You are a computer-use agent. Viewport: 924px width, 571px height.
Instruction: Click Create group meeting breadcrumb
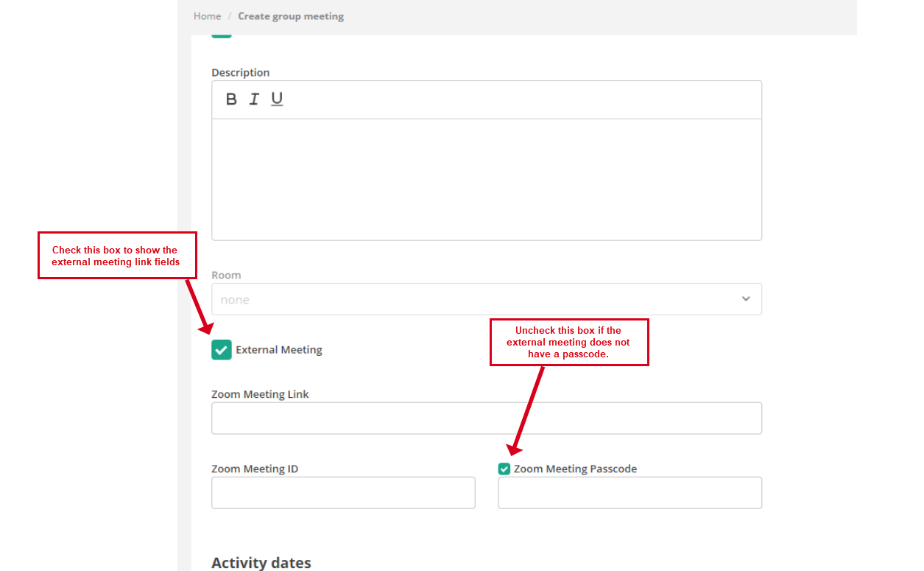291,16
